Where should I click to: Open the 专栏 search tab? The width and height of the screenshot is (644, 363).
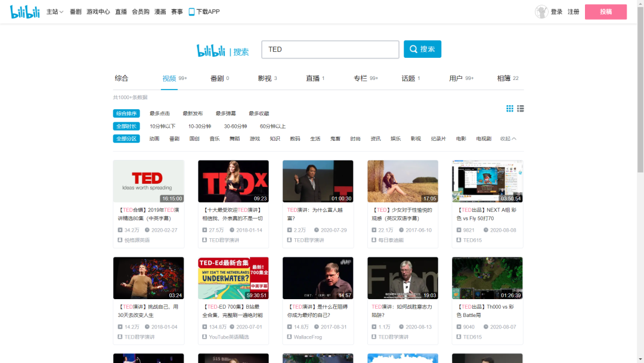[366, 78]
